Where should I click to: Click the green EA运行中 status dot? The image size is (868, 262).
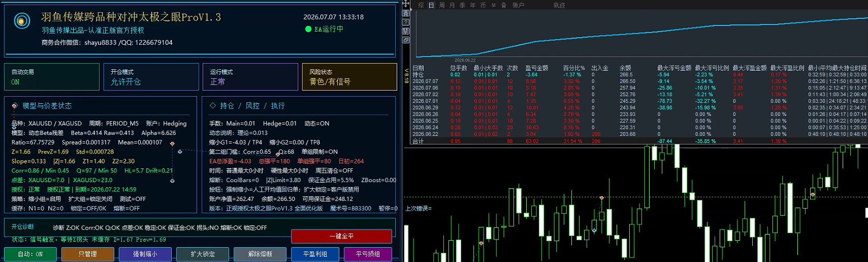[x=308, y=29]
